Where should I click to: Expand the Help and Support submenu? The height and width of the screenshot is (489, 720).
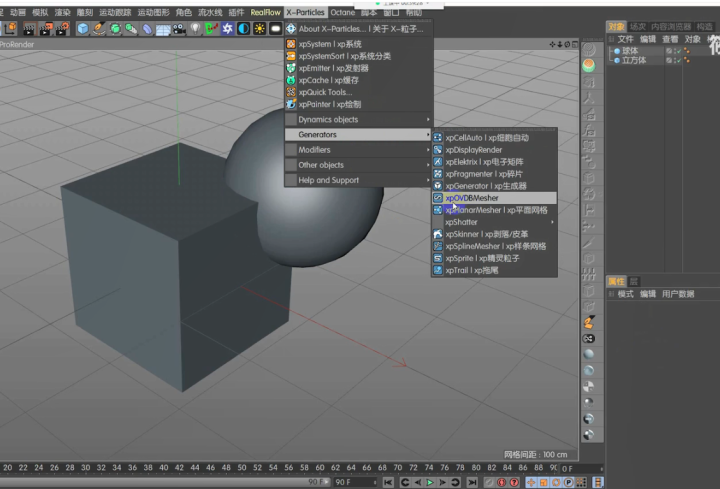(x=359, y=180)
